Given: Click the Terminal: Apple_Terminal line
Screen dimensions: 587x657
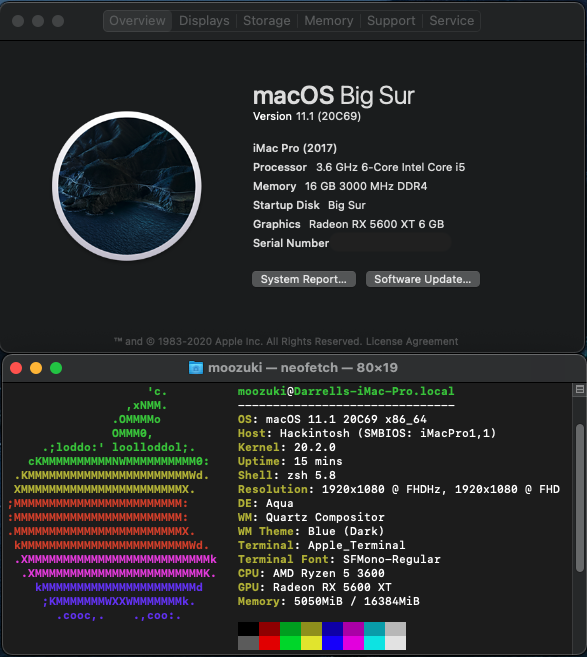Looking at the screenshot, I should 321,545.
